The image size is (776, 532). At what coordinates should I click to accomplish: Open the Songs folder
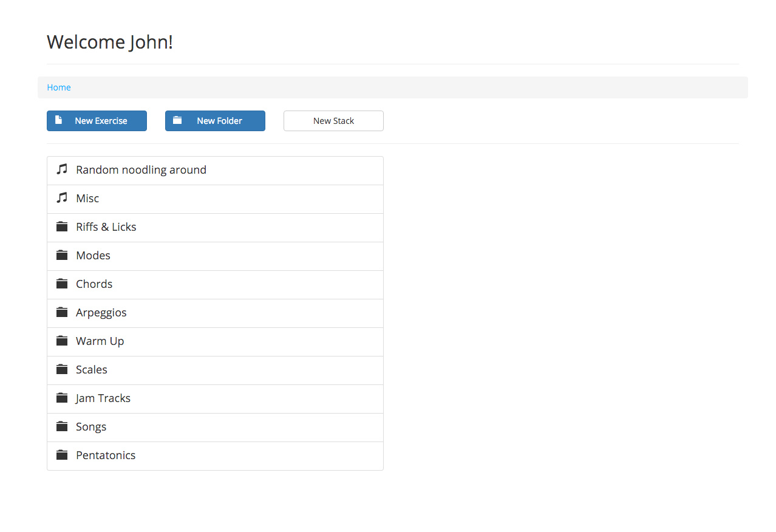coord(215,428)
